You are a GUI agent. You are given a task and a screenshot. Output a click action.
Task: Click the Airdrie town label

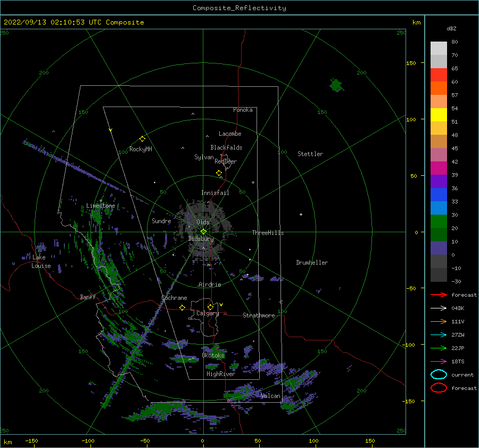pyautogui.click(x=210, y=284)
